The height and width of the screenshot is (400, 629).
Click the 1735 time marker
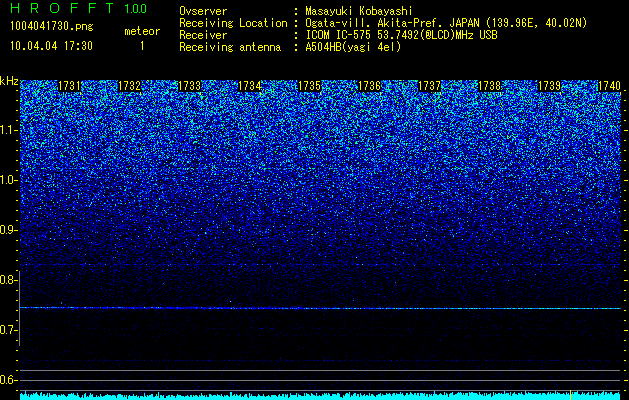pyautogui.click(x=309, y=86)
